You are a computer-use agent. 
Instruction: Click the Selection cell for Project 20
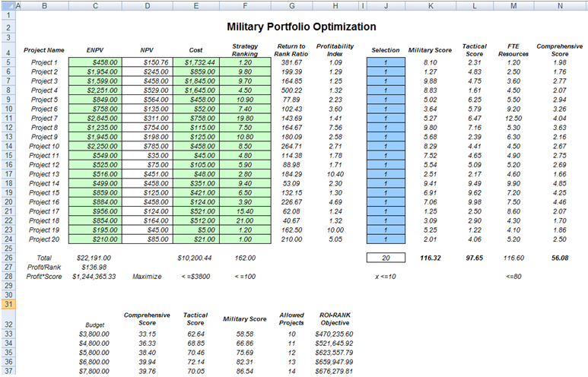tap(386, 239)
